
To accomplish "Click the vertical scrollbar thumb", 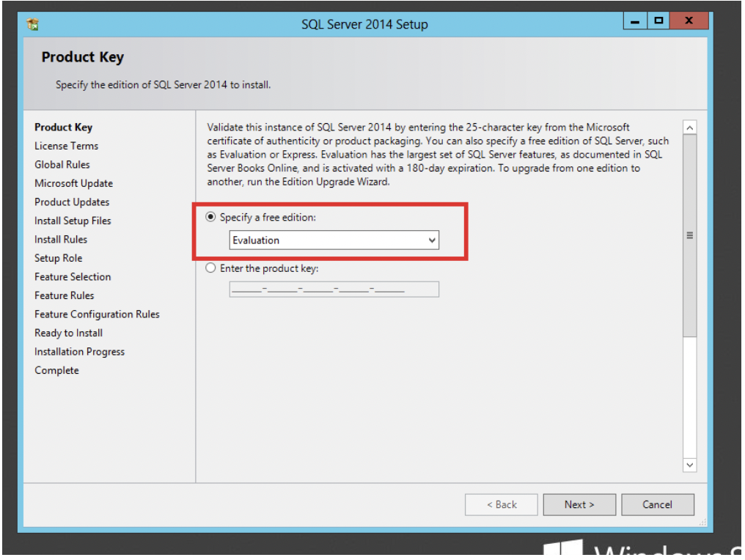I will click(689, 235).
